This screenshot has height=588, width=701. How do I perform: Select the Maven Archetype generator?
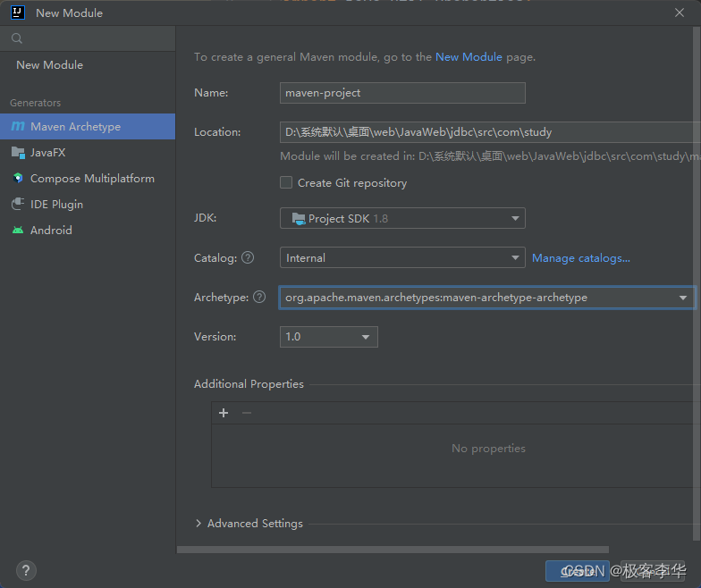pyautogui.click(x=88, y=127)
